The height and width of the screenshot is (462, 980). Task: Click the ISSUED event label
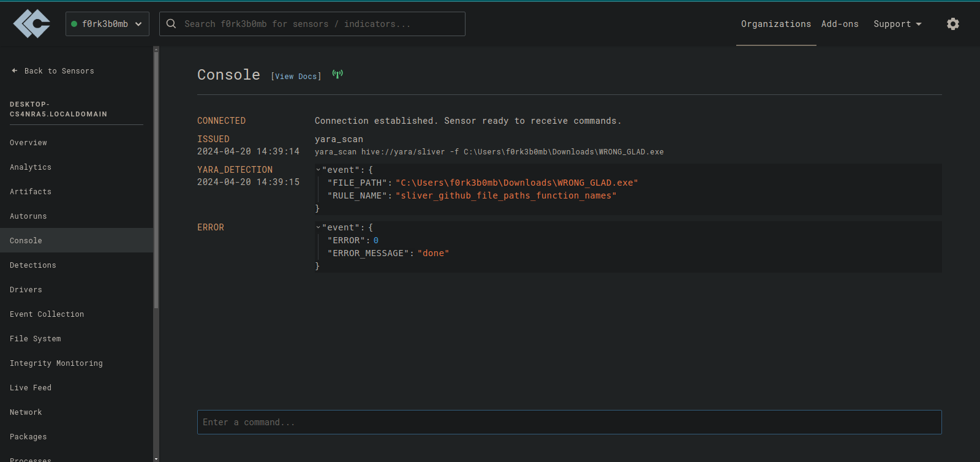pyautogui.click(x=213, y=139)
